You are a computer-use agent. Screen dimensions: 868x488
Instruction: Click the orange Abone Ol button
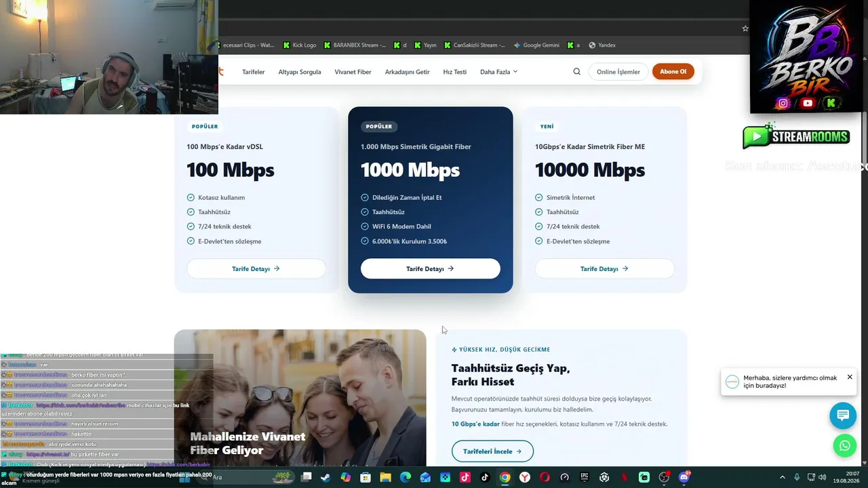(x=673, y=71)
